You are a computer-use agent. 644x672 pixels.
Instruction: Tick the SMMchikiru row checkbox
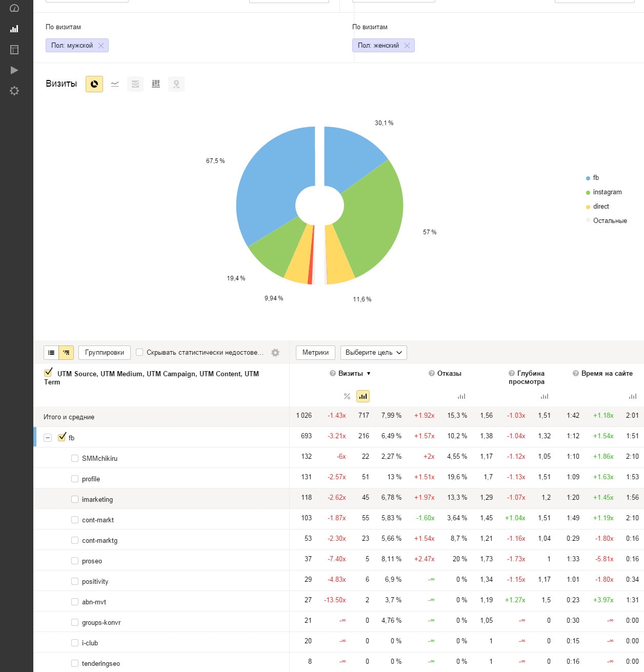pos(75,458)
